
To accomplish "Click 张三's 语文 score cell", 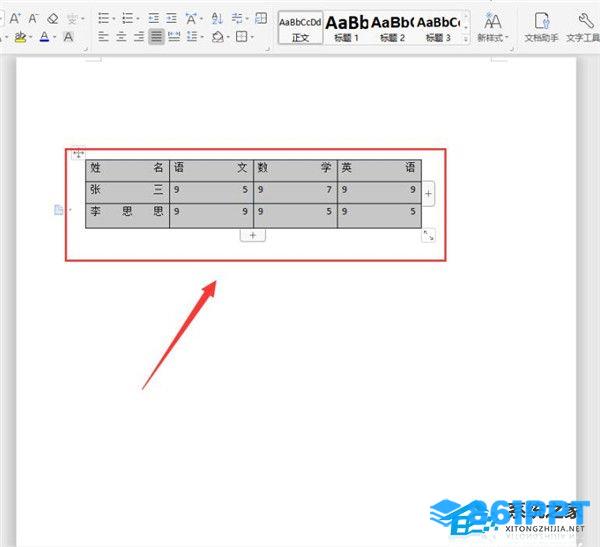I will (x=211, y=193).
